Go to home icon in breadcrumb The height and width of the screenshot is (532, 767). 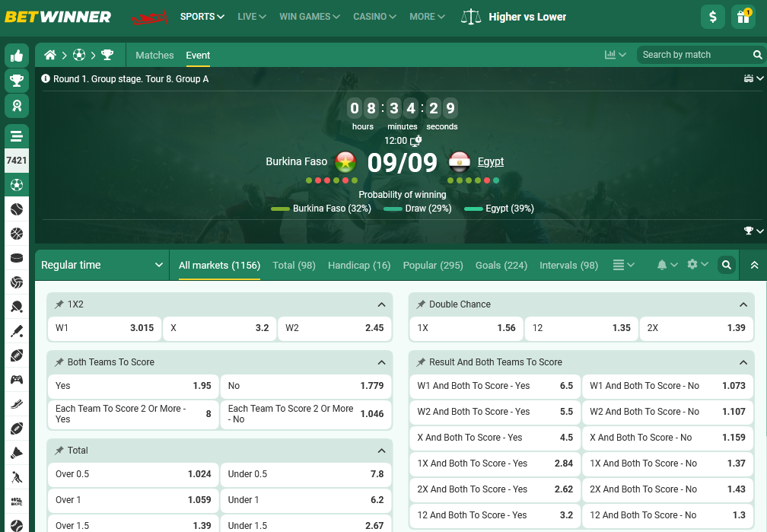50,55
